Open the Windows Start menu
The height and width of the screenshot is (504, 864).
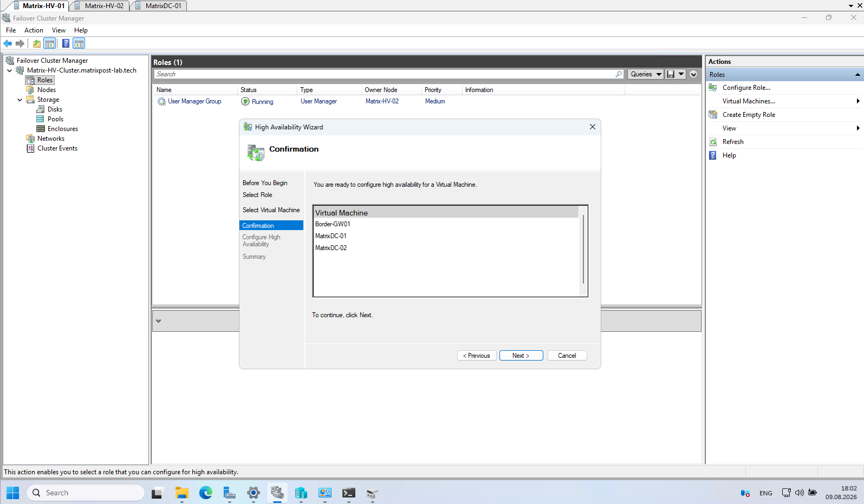tap(13, 493)
